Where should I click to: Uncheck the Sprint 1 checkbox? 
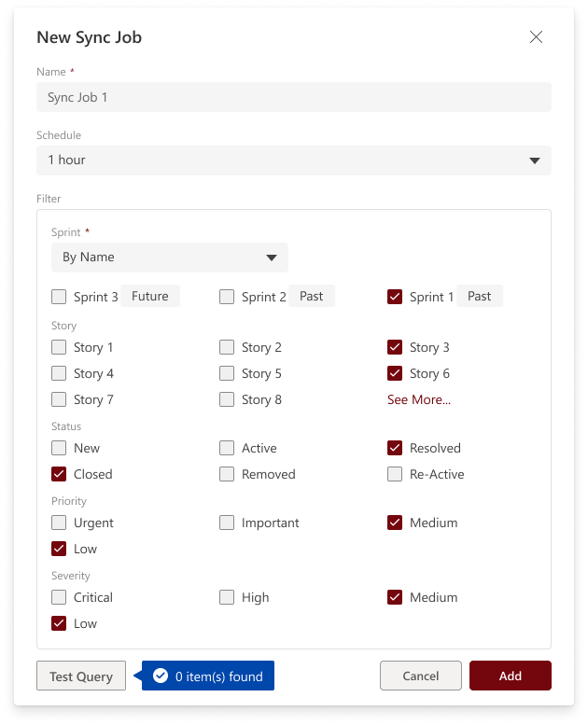click(395, 297)
